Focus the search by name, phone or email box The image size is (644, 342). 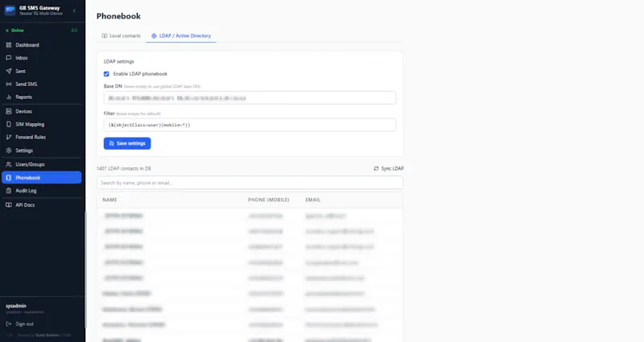(250, 183)
